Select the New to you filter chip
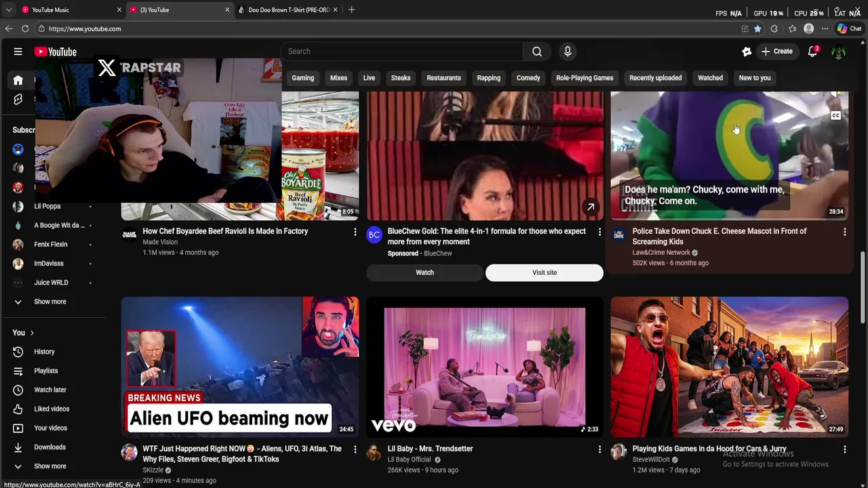The height and width of the screenshot is (488, 868). coord(755,78)
